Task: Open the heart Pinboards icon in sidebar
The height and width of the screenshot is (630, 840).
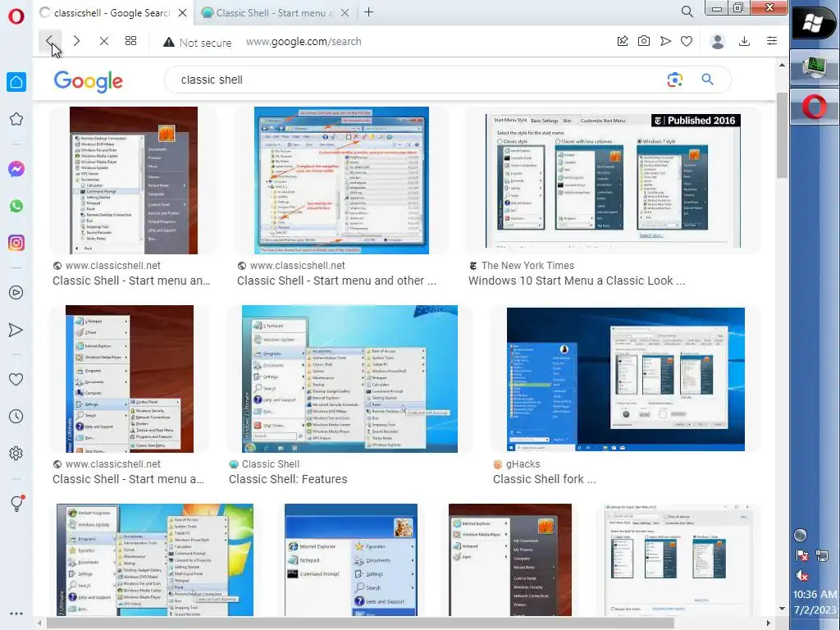Action: [16, 379]
